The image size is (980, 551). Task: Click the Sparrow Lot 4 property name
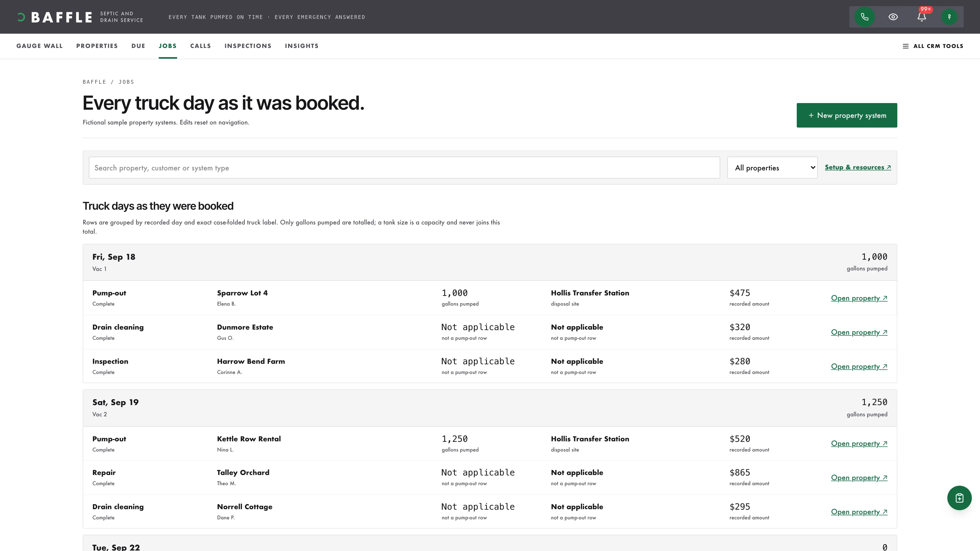point(242,293)
